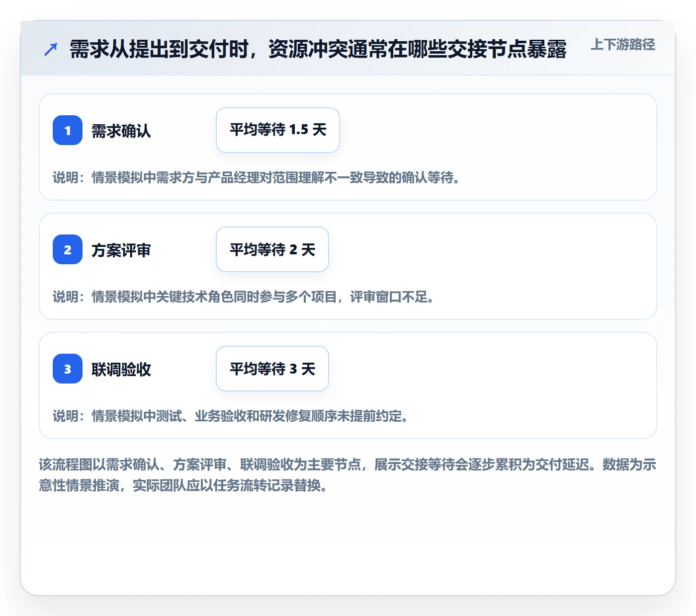Click the 平均等待 2 天 pill

tap(272, 249)
